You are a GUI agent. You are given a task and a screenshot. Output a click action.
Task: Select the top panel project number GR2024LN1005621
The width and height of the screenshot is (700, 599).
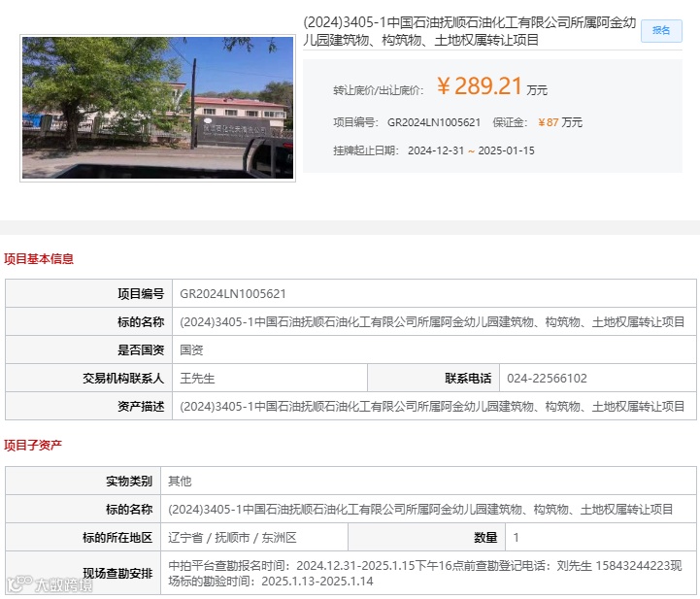click(x=433, y=122)
